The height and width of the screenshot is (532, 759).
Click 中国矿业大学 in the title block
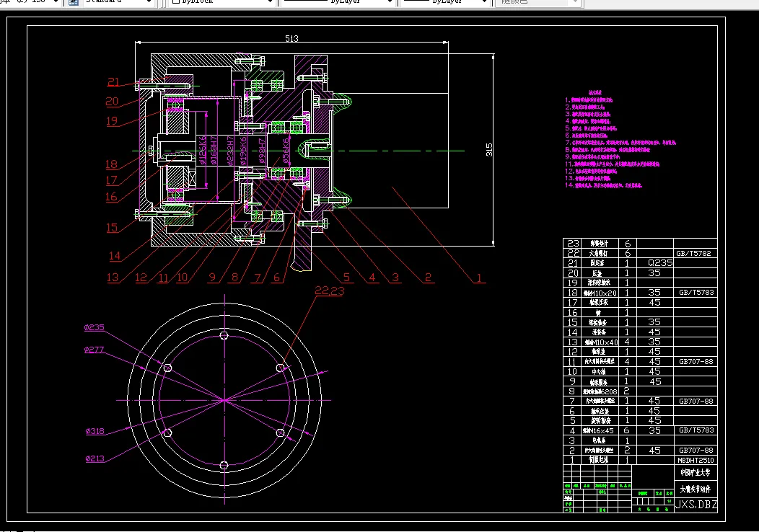point(695,472)
